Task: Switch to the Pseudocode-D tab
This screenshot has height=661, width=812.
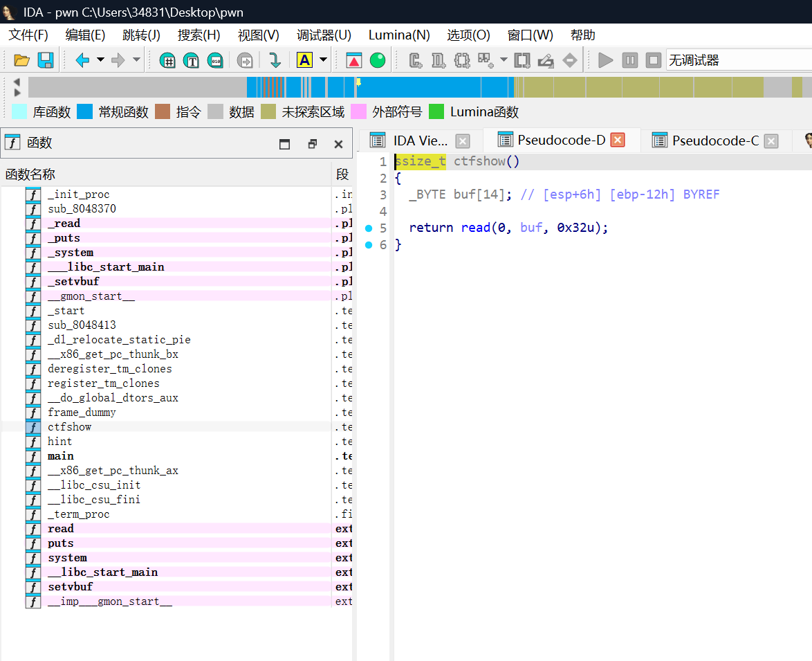Action: coord(562,141)
